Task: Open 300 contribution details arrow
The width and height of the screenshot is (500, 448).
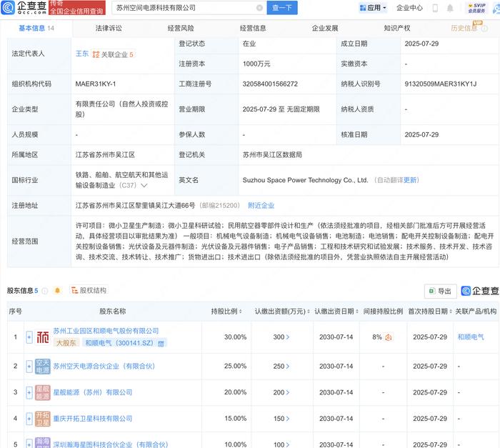Action: coord(288,337)
